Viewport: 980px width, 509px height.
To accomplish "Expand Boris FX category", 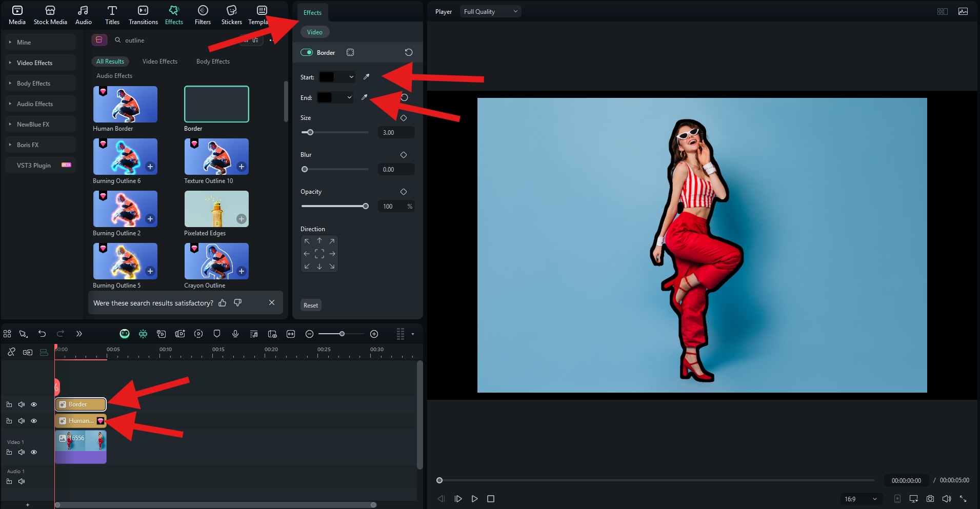I will pyautogui.click(x=41, y=145).
